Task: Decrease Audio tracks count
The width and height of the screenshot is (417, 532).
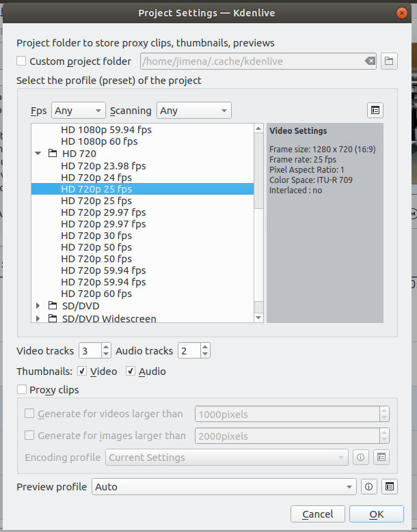Action: (x=205, y=354)
